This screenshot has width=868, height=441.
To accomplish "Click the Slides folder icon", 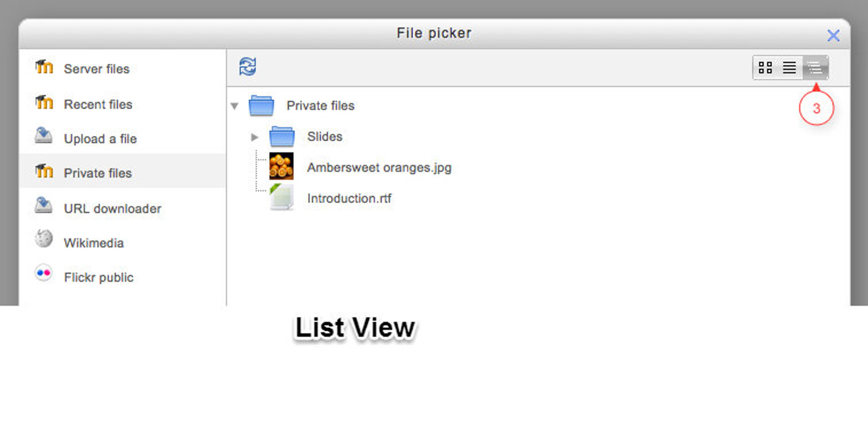I will pos(282,136).
